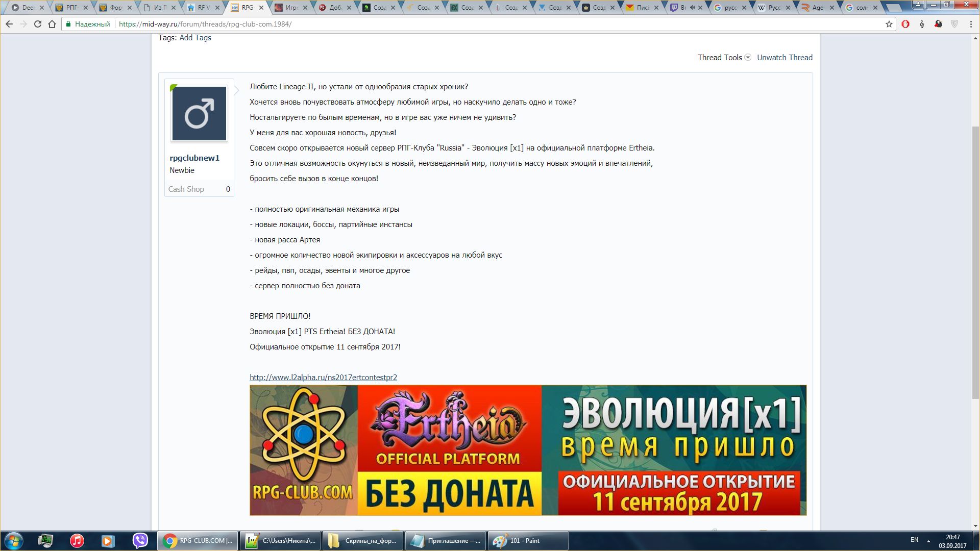Screen dimensions: 980x551
Task: Open the media player taskbar icon
Action: [x=108, y=541]
